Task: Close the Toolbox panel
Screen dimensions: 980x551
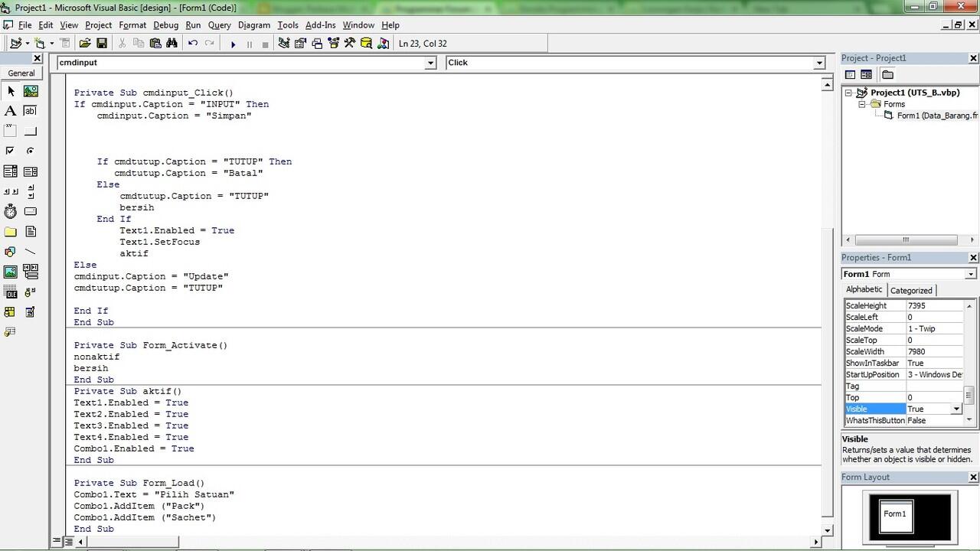Action: (37, 58)
